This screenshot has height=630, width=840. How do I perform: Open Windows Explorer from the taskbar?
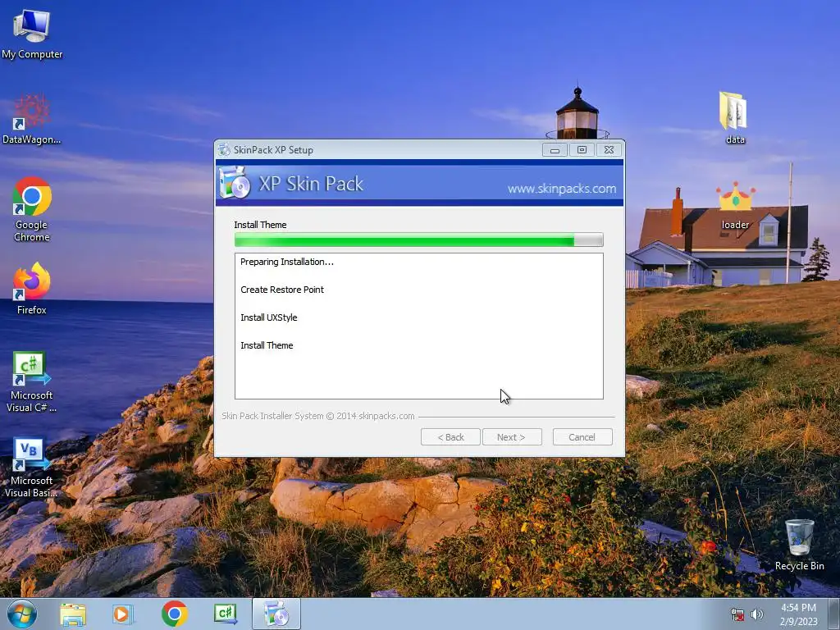(x=73, y=614)
